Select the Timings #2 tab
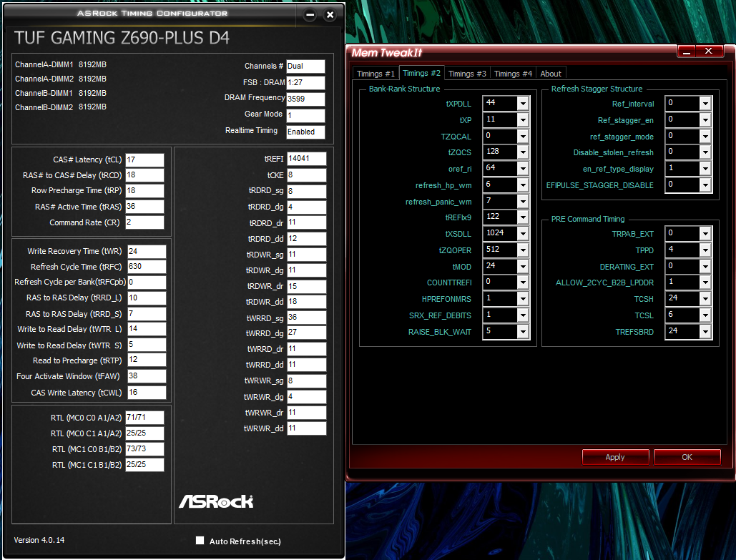The width and height of the screenshot is (736, 560). click(421, 73)
